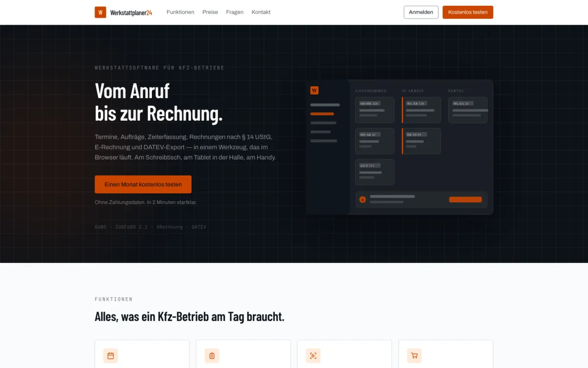Screen dimensions: 588x368
Task: Click the small 'FUNKTIONEN' section label
Action: click(114, 299)
